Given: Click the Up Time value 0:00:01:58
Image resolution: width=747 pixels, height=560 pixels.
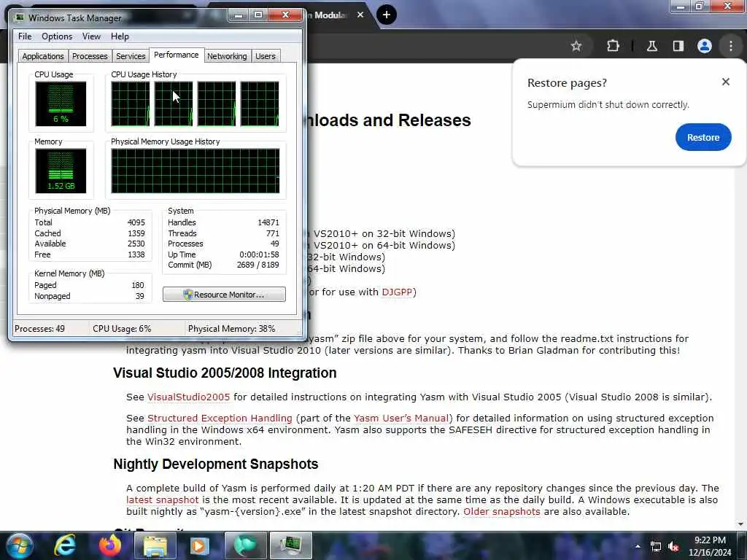Looking at the screenshot, I should click(x=259, y=254).
